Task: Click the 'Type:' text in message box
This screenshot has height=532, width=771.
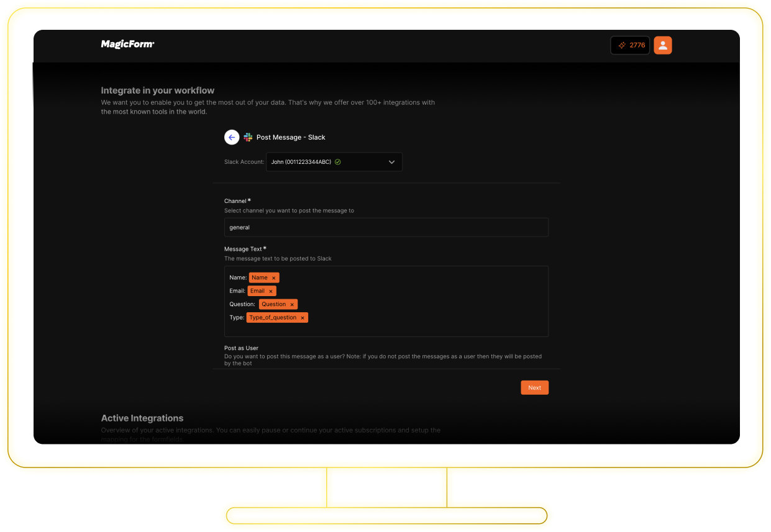Action: (237, 317)
